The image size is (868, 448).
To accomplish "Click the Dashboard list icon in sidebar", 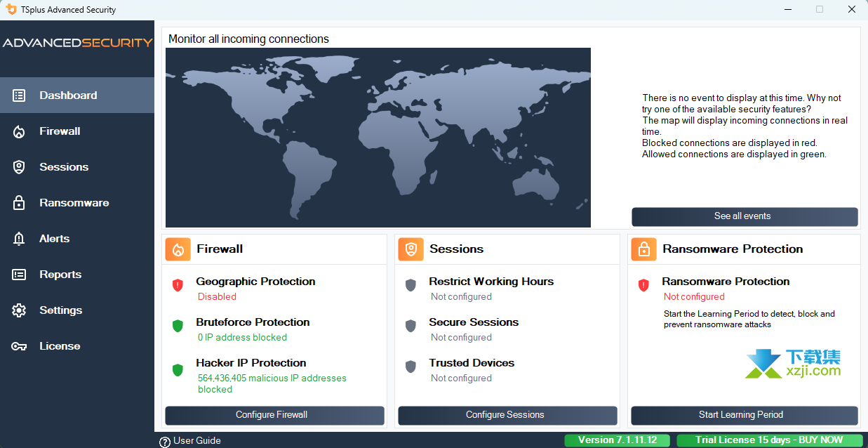I will (x=19, y=95).
